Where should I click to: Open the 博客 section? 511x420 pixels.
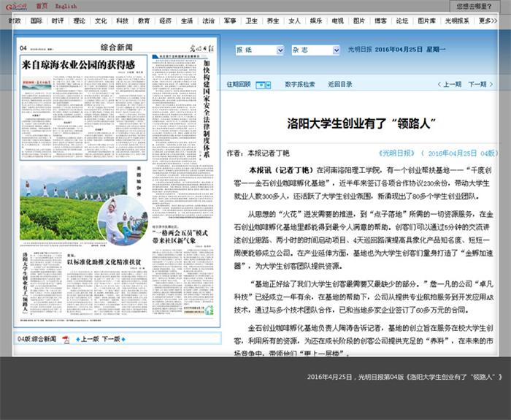click(380, 21)
